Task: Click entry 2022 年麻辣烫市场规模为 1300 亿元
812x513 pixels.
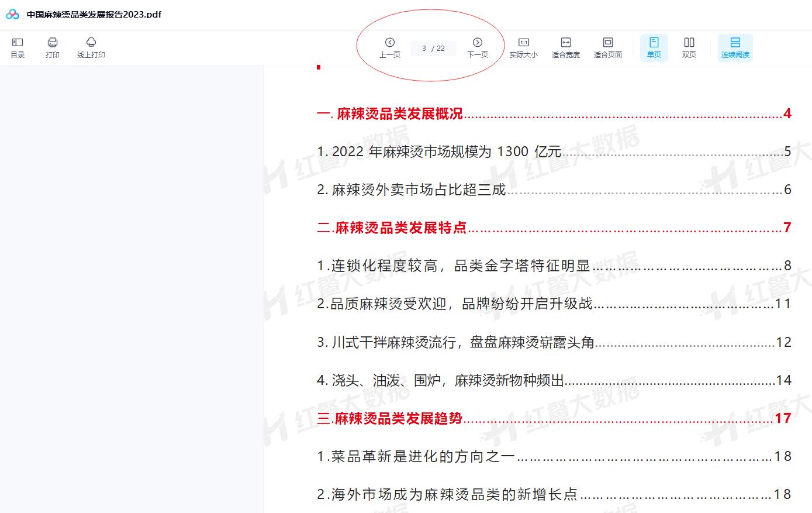Action: (x=438, y=152)
